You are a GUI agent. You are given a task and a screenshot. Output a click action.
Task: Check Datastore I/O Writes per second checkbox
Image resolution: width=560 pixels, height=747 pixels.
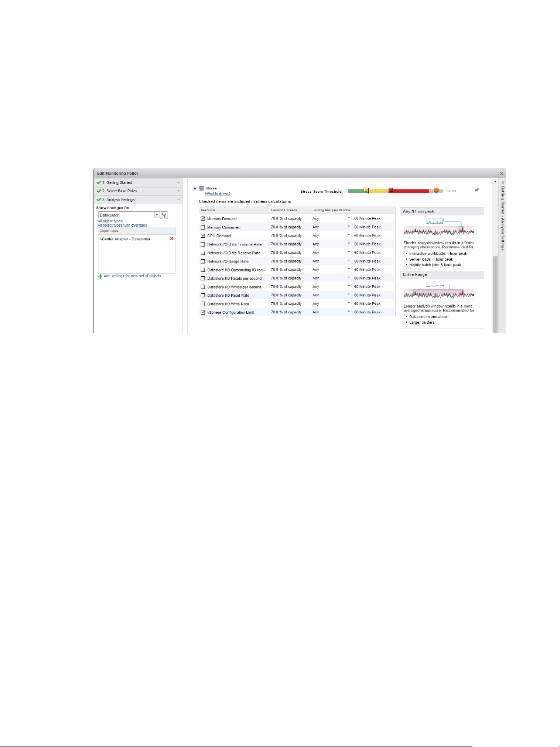tap(203, 287)
